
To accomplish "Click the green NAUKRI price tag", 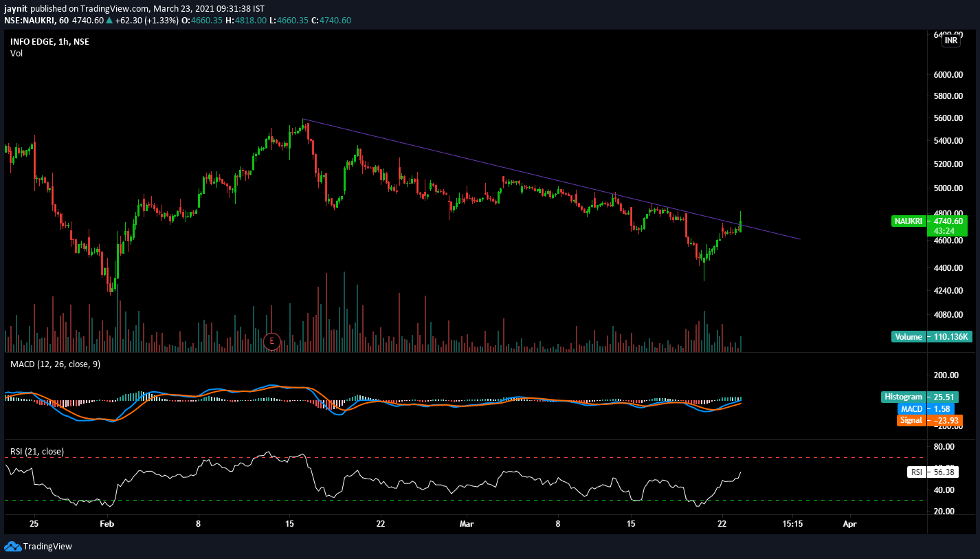I will tap(908, 221).
